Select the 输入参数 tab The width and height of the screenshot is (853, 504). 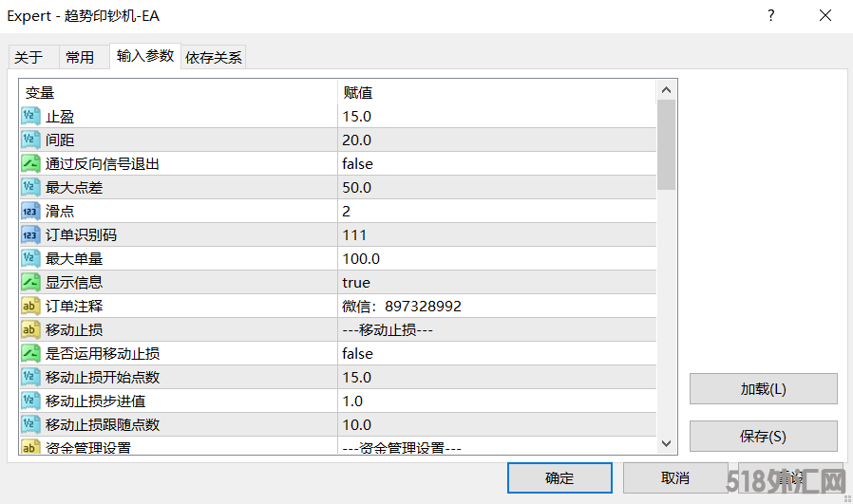pyautogui.click(x=145, y=56)
